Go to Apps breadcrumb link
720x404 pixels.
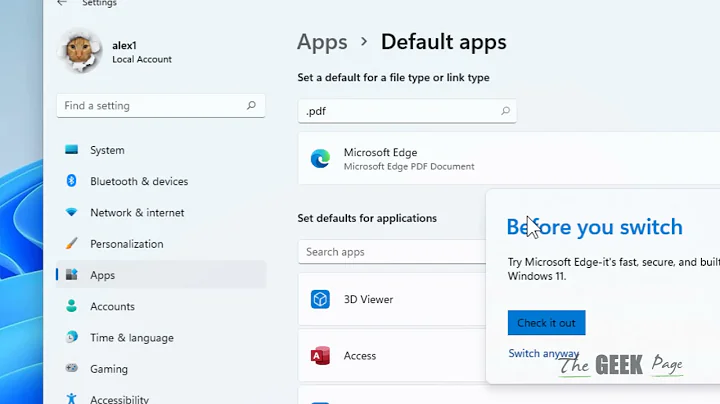[322, 42]
